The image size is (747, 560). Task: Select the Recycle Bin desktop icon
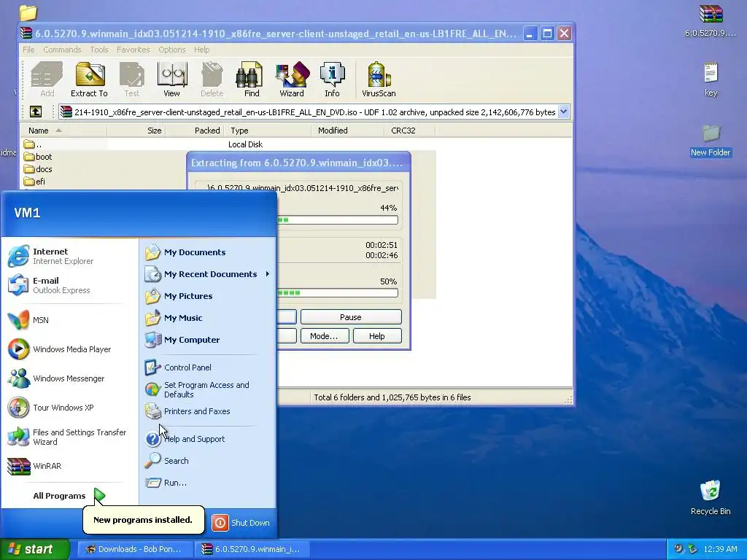coord(711,497)
